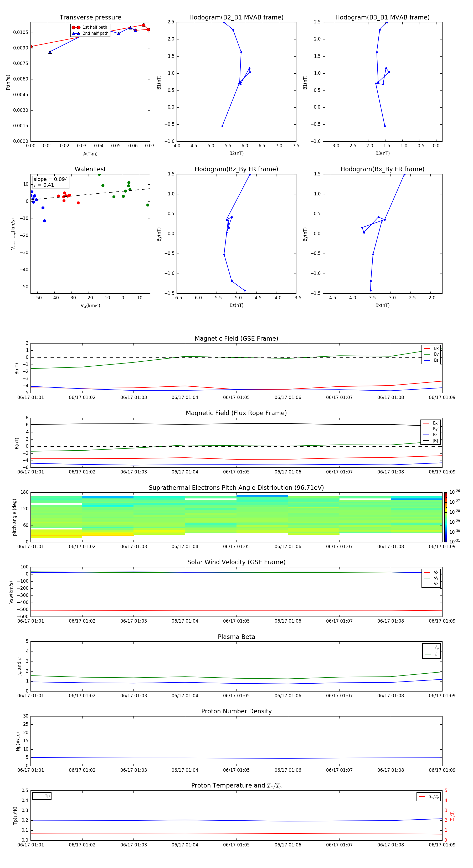Image resolution: width=473 pixels, height=868 pixels.
Task: Click the 'Magnetic Field (GSE Frame)' title
Action: (x=236, y=339)
